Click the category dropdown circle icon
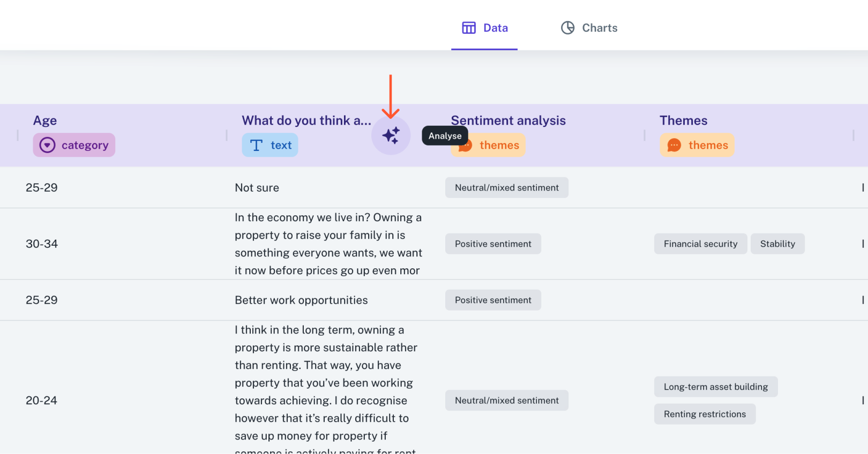Viewport: 868px width, 454px height. pyautogui.click(x=47, y=145)
